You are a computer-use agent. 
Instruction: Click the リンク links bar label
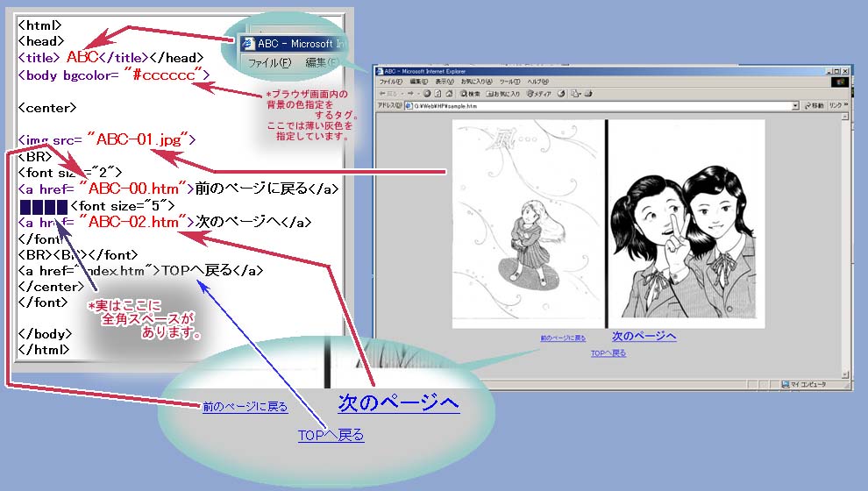tap(836, 105)
